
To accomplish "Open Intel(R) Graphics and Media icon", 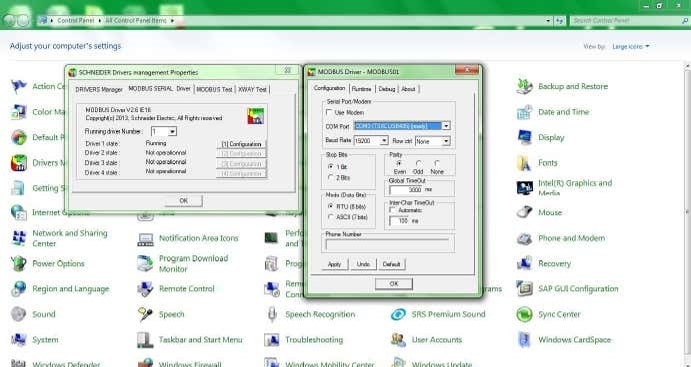I will [524, 188].
